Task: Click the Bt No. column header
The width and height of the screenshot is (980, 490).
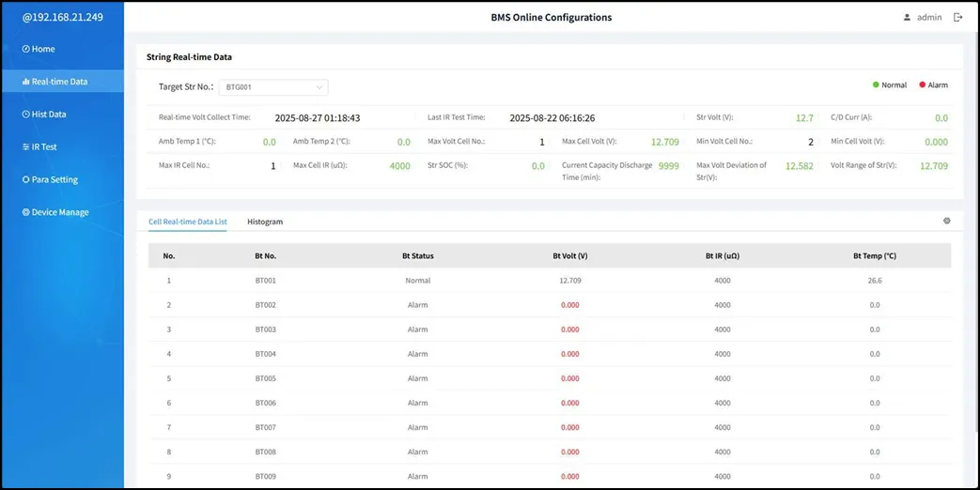Action: pyautogui.click(x=266, y=256)
